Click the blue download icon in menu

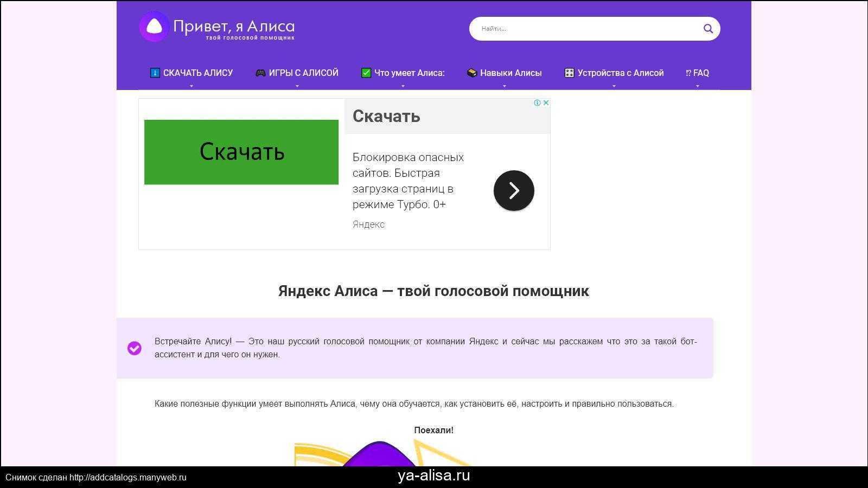click(x=155, y=73)
